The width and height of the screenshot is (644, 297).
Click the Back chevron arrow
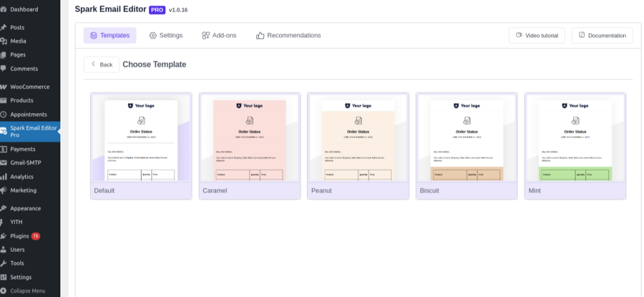pyautogui.click(x=93, y=64)
